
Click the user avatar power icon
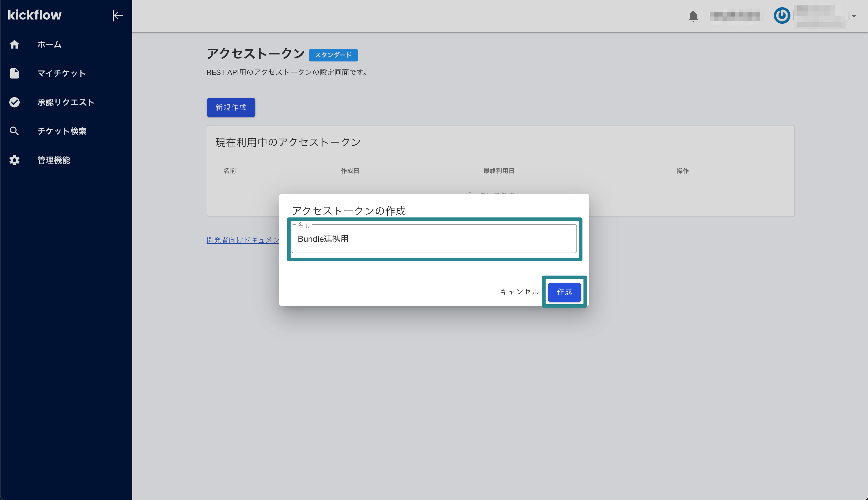[782, 16]
